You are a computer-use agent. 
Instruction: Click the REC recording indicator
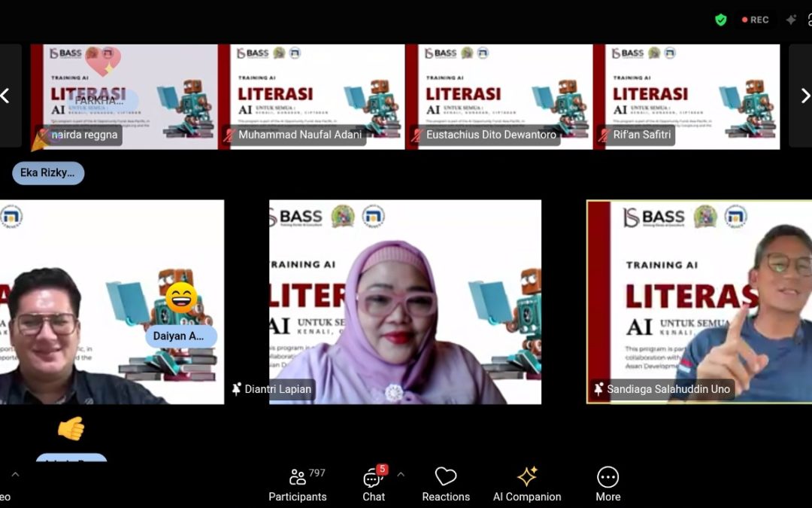click(755, 20)
